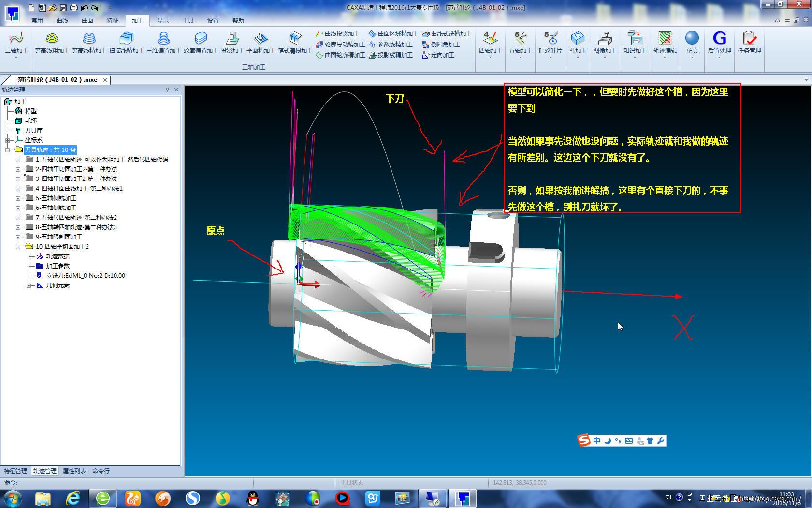The width and height of the screenshot is (812, 508).
Task: Switch to 属性列表 bottom tab
Action: (x=74, y=471)
